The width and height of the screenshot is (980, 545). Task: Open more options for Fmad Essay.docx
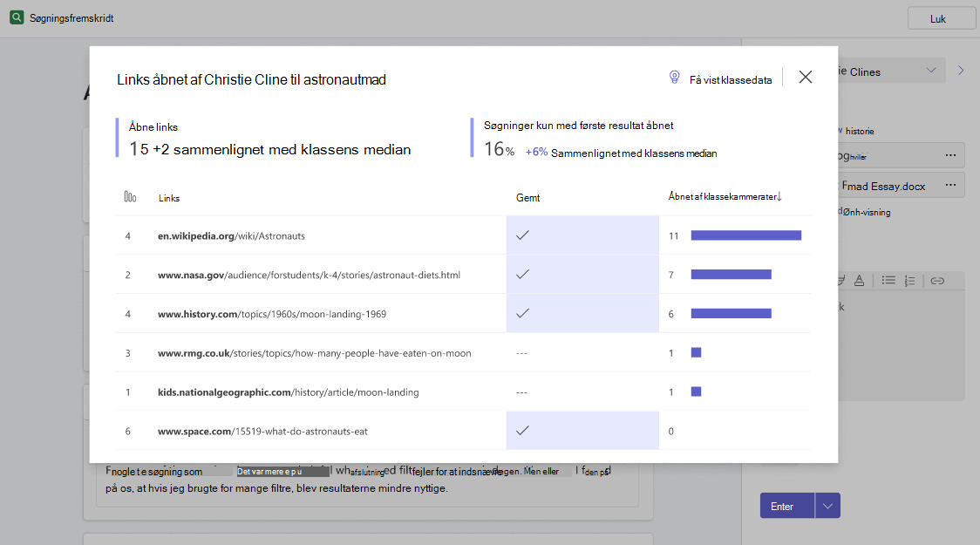point(950,185)
